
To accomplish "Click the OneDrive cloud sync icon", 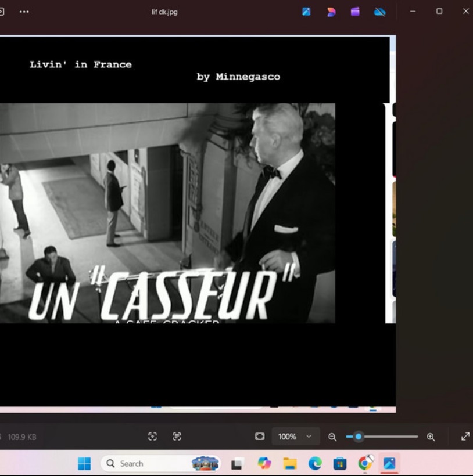I will click(x=380, y=12).
